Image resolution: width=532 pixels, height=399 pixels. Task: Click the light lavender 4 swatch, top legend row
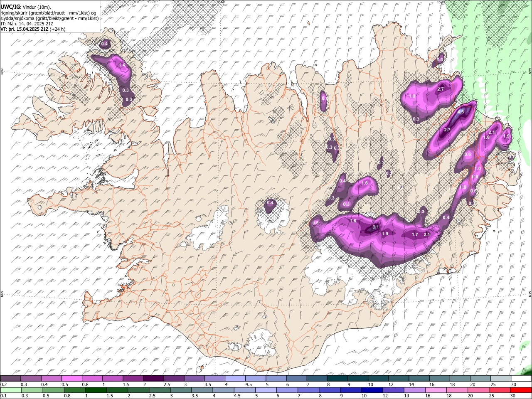click(x=235, y=379)
